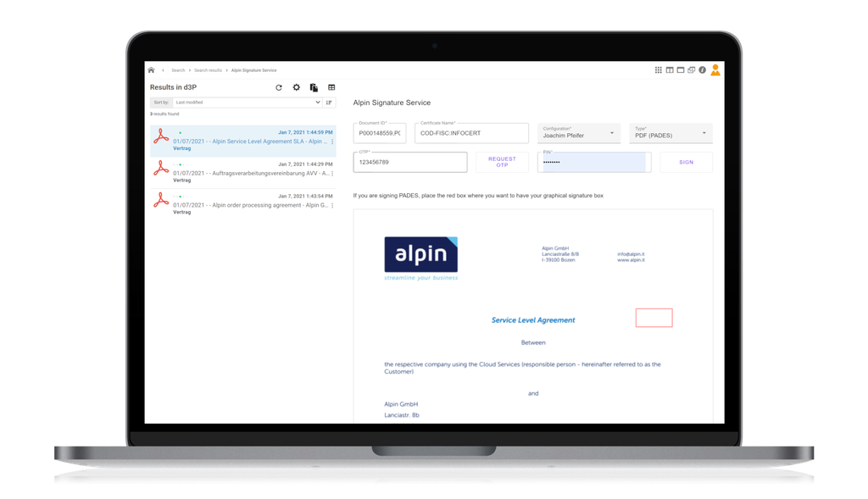The height and width of the screenshot is (499, 868).
Task: Open more menu for Service Level Agreement SLA
Action: 332,141
